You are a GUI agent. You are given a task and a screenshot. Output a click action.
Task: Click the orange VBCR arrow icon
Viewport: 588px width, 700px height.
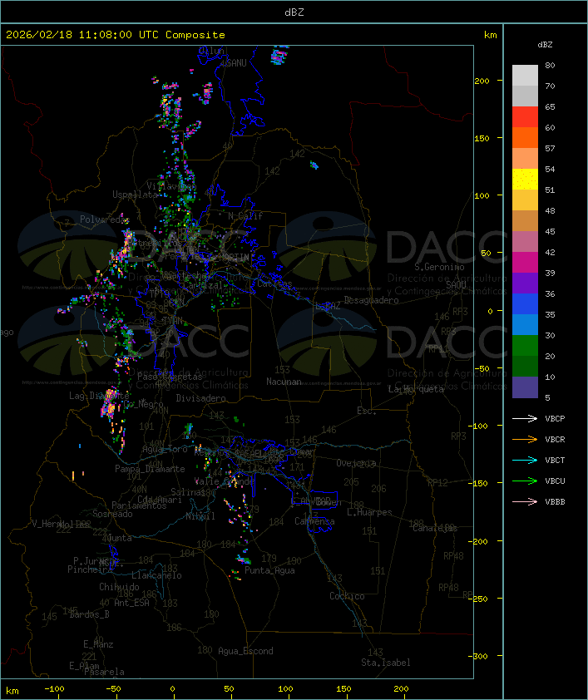[525, 439]
